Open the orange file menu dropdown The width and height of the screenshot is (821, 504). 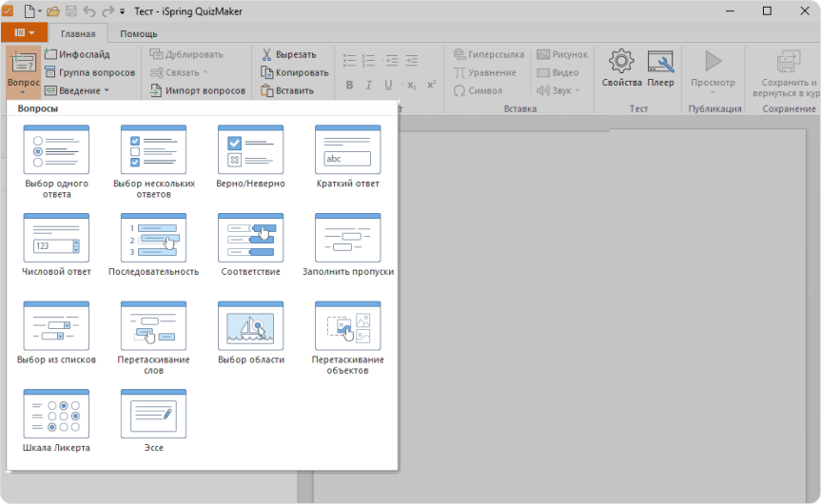pos(24,33)
